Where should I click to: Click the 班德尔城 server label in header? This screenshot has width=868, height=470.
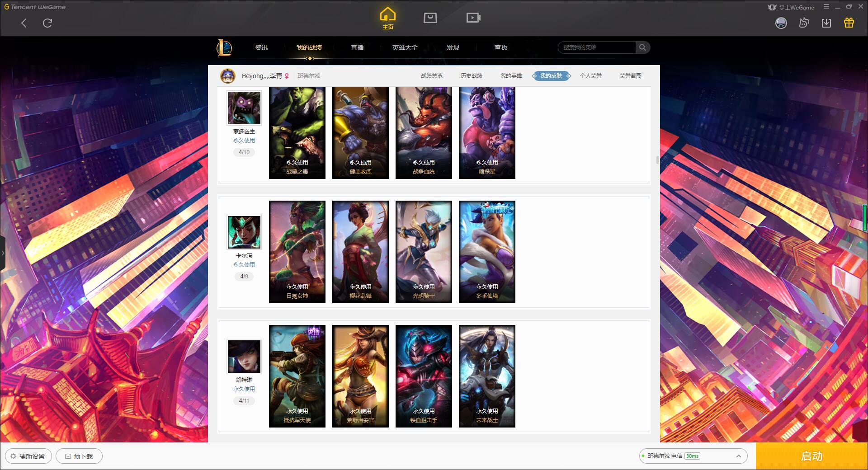coord(309,76)
